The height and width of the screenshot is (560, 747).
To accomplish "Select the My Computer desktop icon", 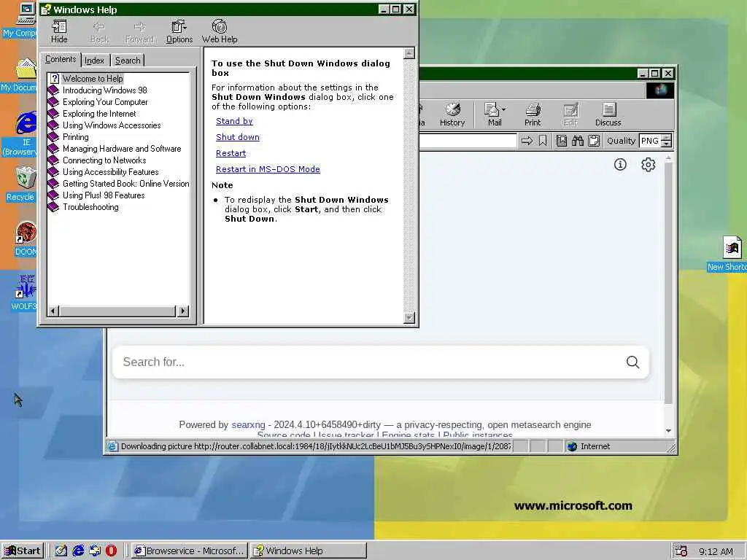I will [19, 20].
